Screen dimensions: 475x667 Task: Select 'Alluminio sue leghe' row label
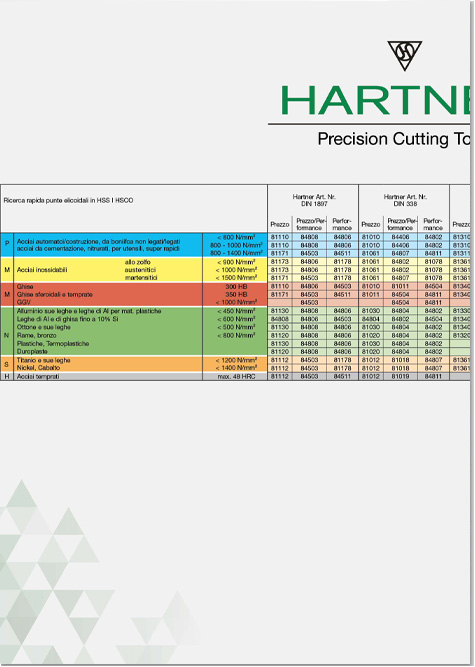(89, 311)
